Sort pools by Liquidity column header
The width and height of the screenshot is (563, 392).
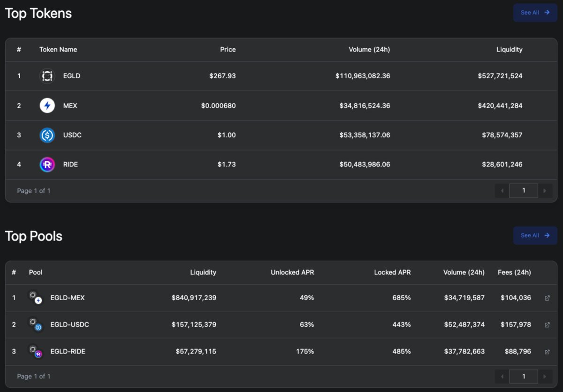pyautogui.click(x=203, y=272)
